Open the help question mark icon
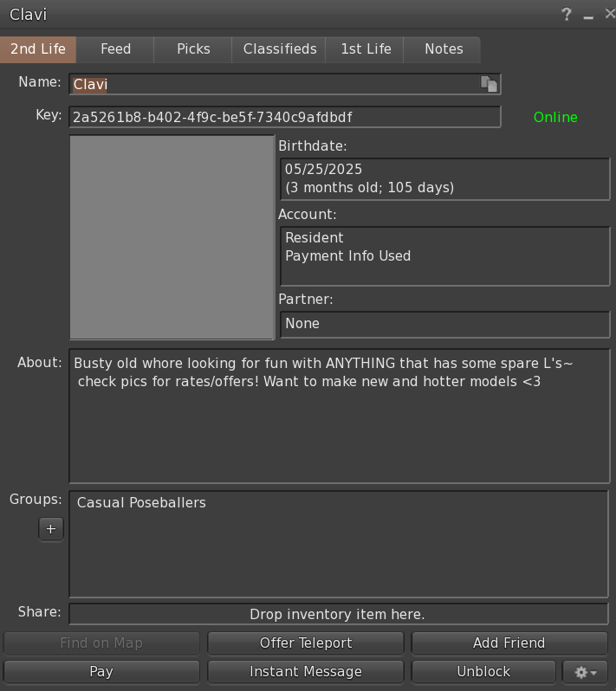616x691 pixels. pyautogui.click(x=567, y=15)
